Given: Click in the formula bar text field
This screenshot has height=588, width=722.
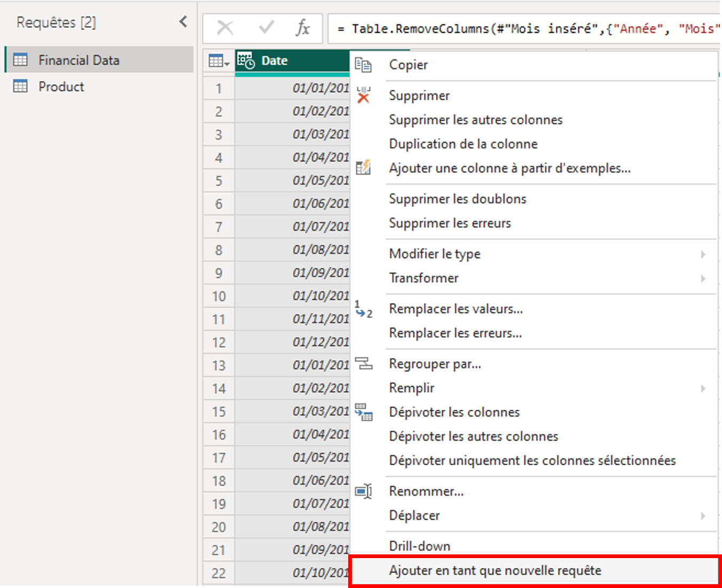Looking at the screenshot, I should 523,29.
